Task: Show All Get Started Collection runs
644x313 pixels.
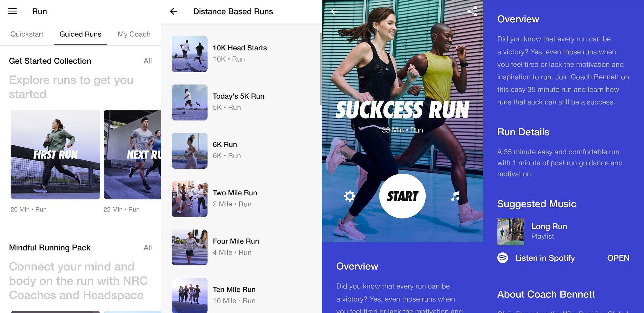Action: click(147, 61)
